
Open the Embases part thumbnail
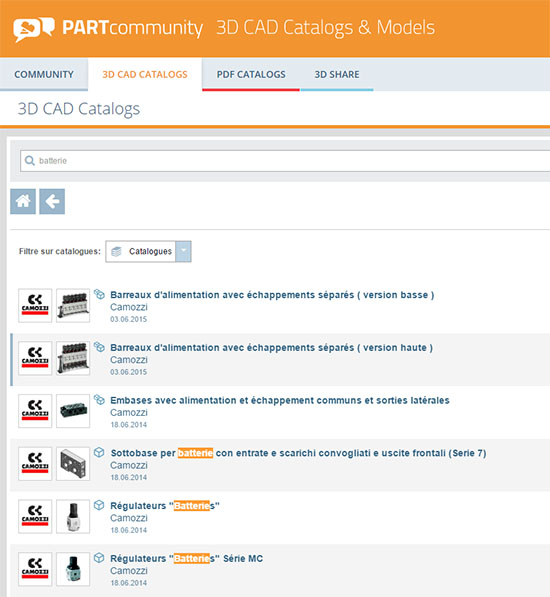[73, 411]
